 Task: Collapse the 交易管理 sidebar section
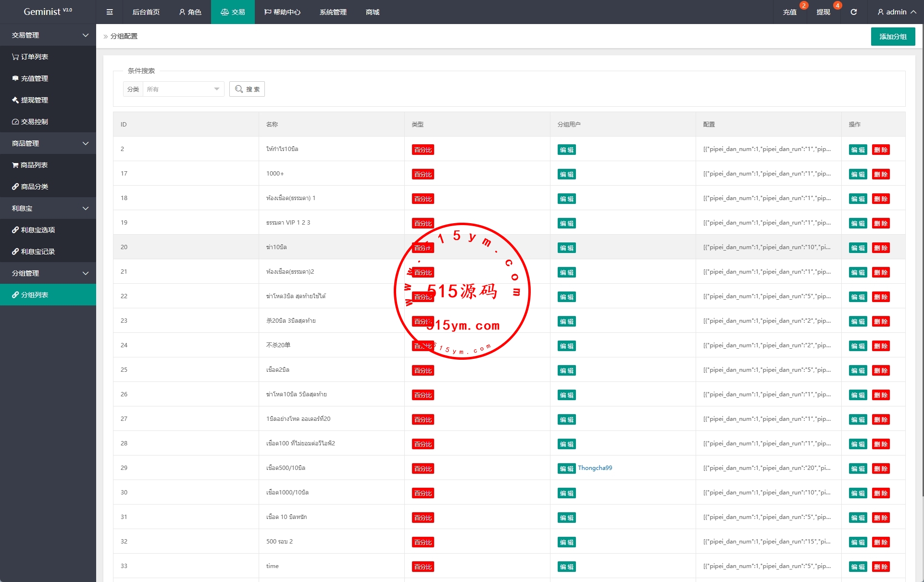pos(48,35)
